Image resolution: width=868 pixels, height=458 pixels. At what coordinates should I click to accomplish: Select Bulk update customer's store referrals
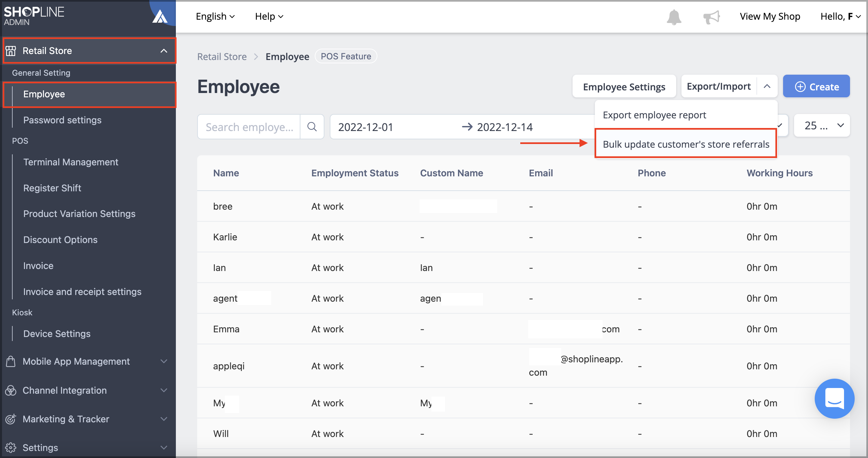[x=686, y=144]
